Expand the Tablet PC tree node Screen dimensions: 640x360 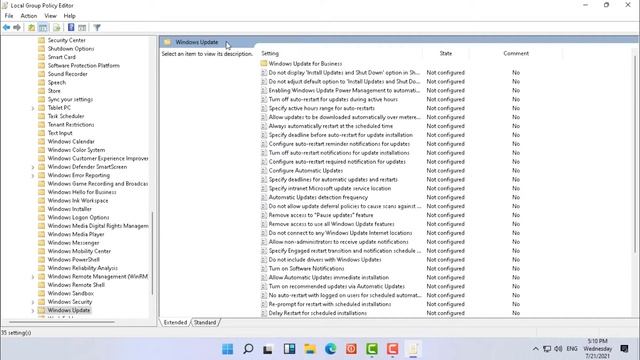[33, 108]
